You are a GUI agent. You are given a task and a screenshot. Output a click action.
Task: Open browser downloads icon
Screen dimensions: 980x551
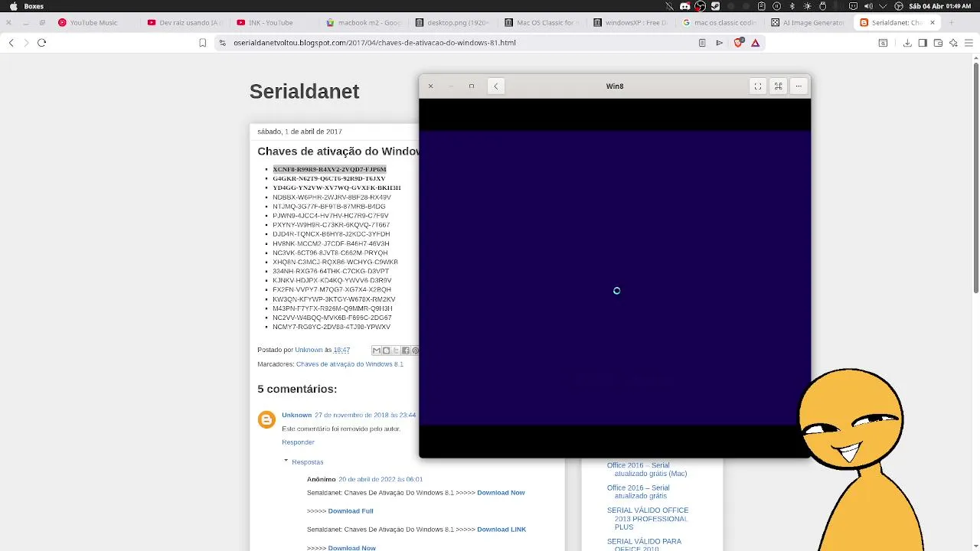tap(907, 43)
